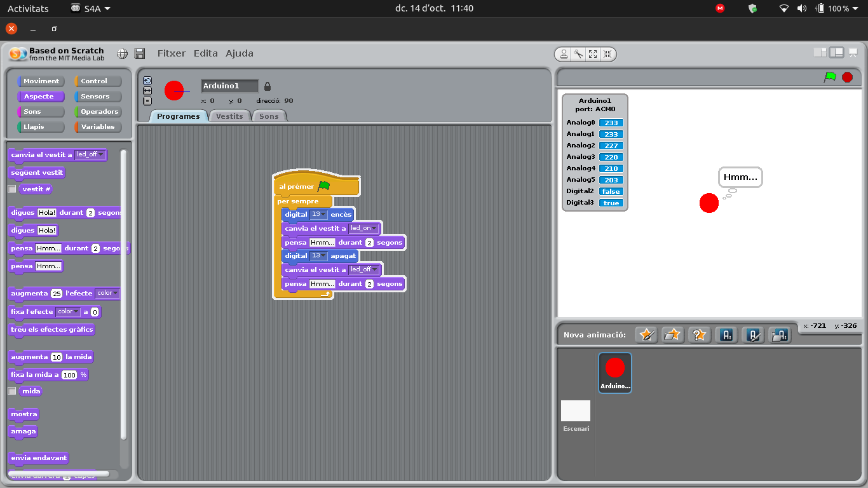
Task: Open the Ajuda menu
Action: pos(240,53)
